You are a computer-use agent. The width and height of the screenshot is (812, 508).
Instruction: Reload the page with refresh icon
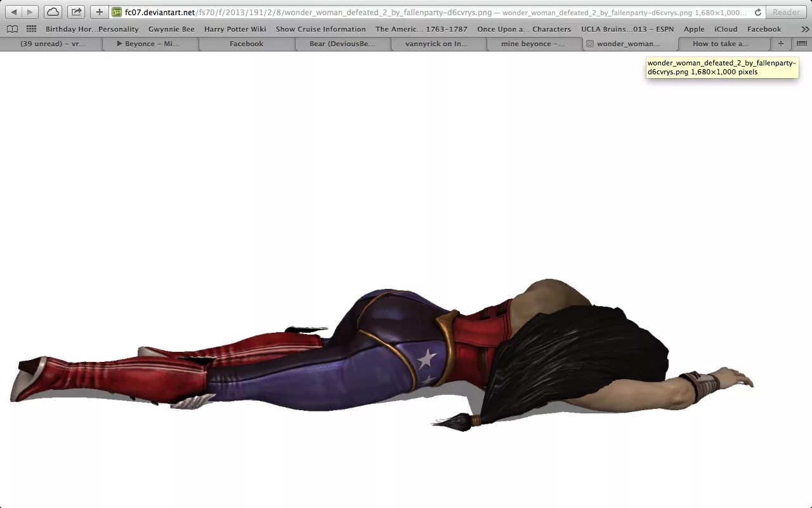(757, 12)
